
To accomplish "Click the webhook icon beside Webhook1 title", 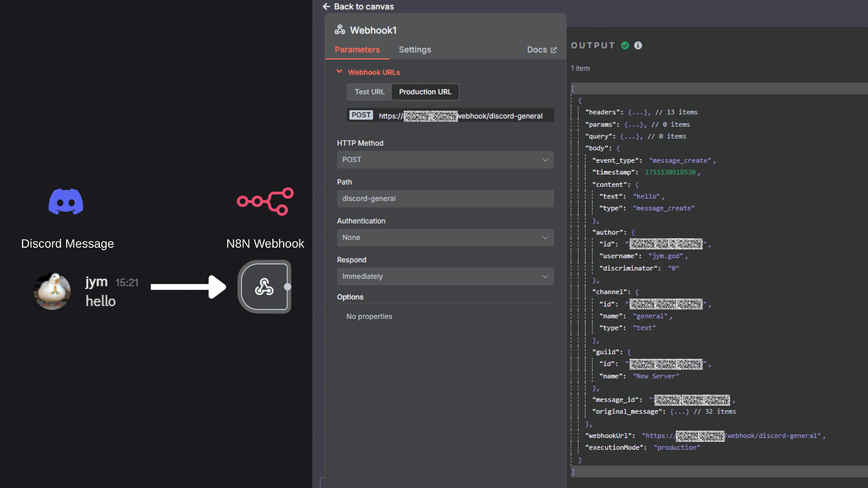I will [x=340, y=30].
